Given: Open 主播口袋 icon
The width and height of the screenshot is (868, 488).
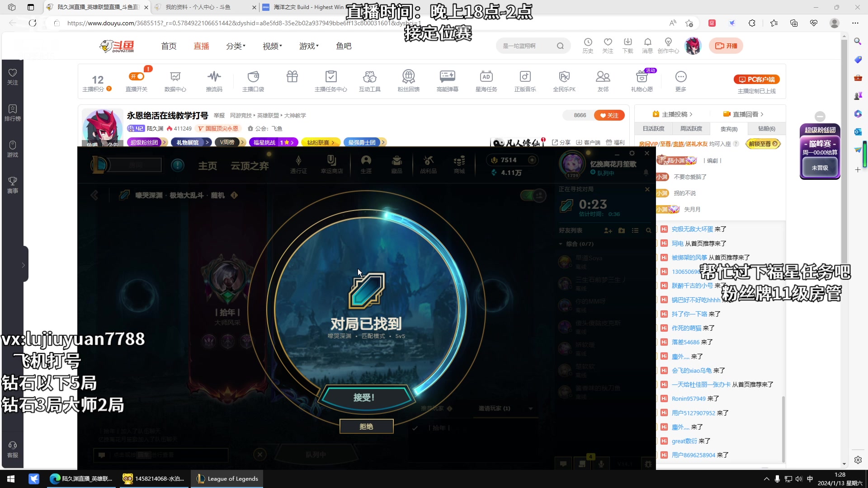Looking at the screenshot, I should point(253,81).
